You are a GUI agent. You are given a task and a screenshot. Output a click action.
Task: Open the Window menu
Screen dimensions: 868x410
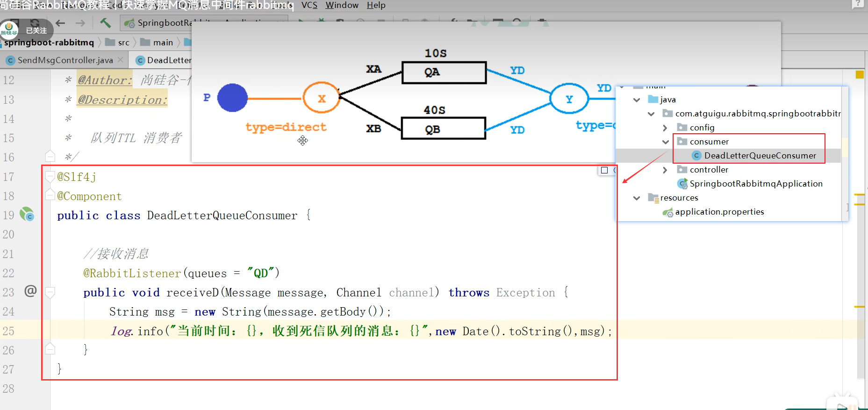[x=342, y=5]
